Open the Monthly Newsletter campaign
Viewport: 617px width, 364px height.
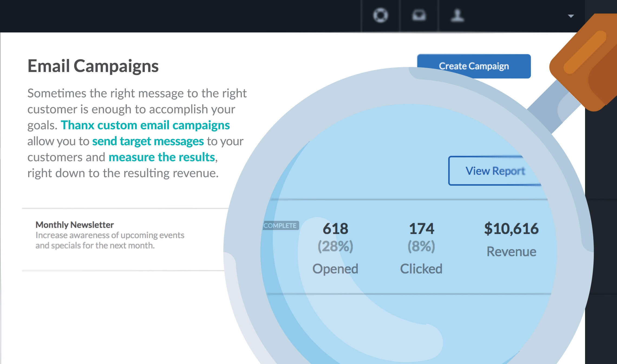[x=74, y=225]
